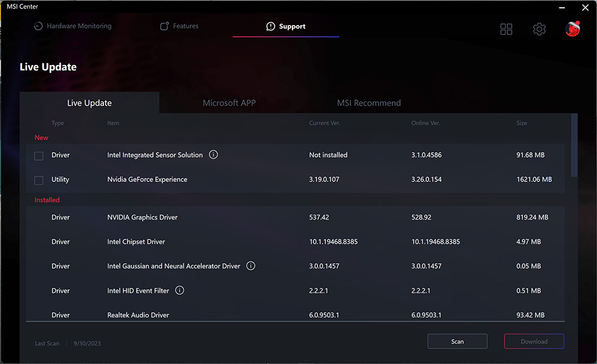Screen dimensions: 597x364
Task: Close the MSI Center window
Action: pos(585,8)
